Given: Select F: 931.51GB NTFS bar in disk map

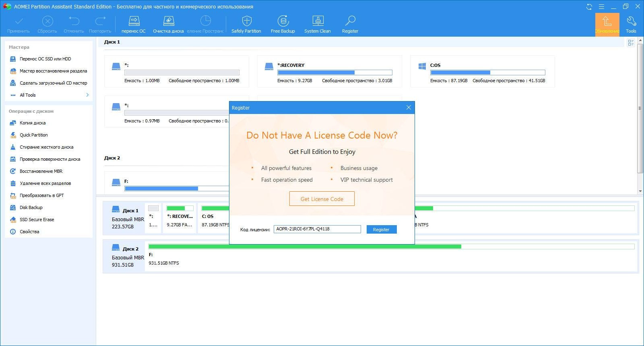Looking at the screenshot, I should tap(391, 257).
